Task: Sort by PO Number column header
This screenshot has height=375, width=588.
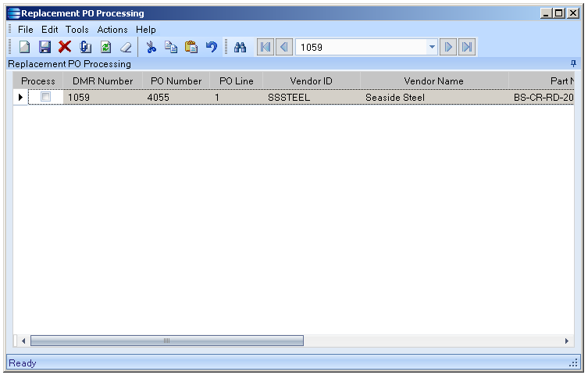Action: pos(176,81)
